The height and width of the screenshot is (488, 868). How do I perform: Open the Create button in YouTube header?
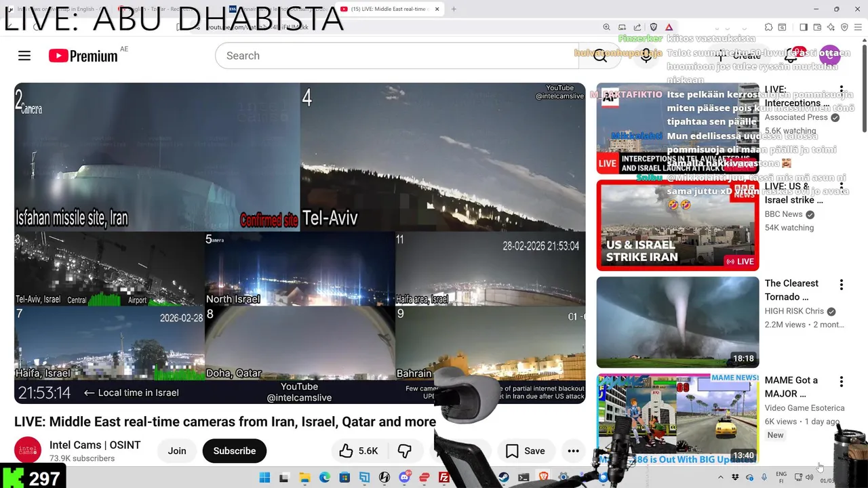coord(740,56)
